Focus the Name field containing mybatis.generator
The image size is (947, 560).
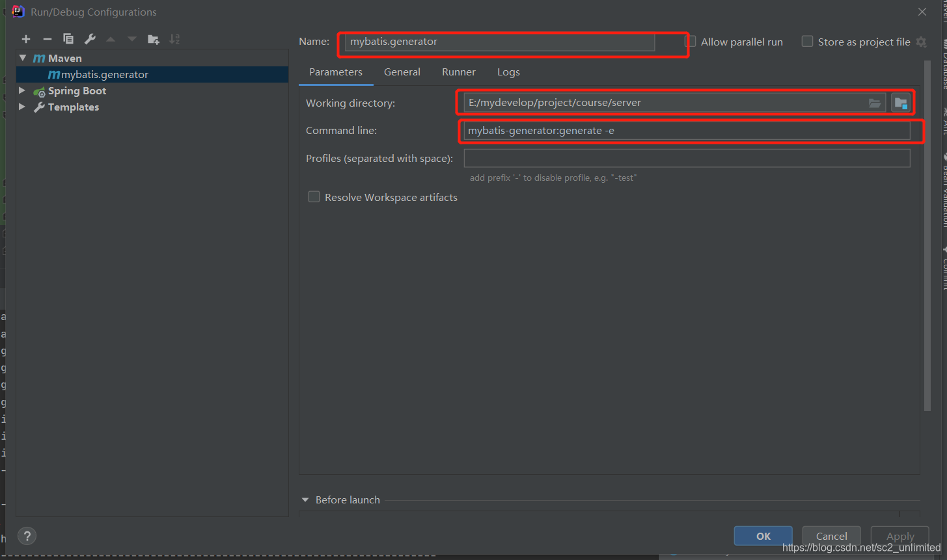(x=500, y=42)
